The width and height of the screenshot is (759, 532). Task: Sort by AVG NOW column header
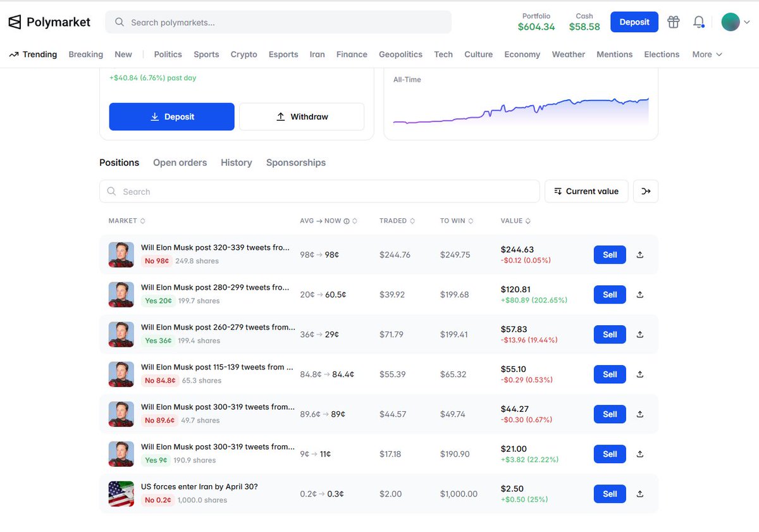(x=329, y=221)
